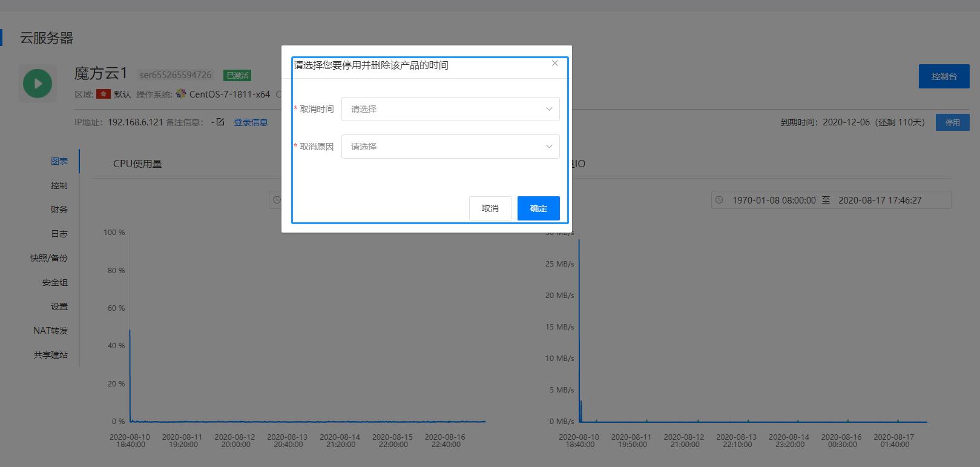980x467 pixels.
Task: Open the 取消原因 dropdown
Action: click(450, 147)
